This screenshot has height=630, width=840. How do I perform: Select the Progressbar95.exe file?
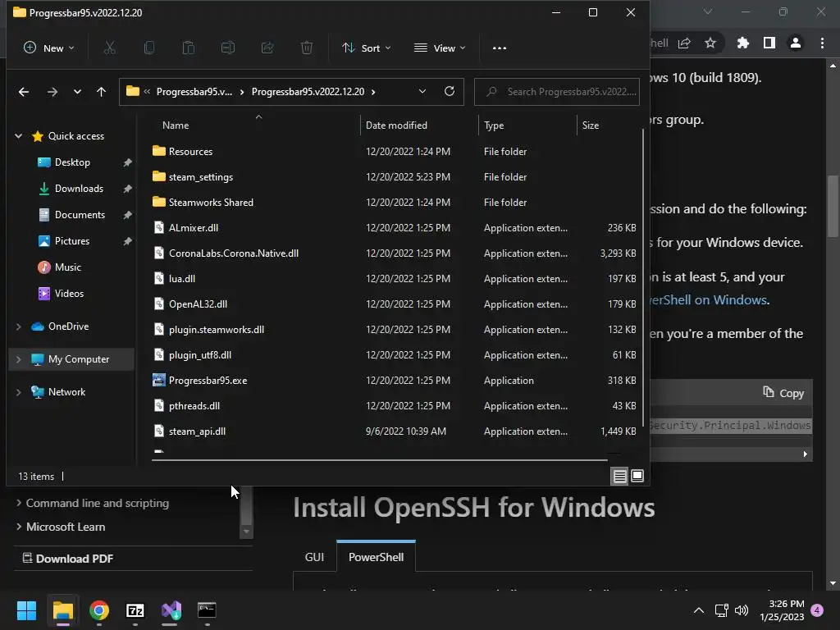click(x=208, y=381)
